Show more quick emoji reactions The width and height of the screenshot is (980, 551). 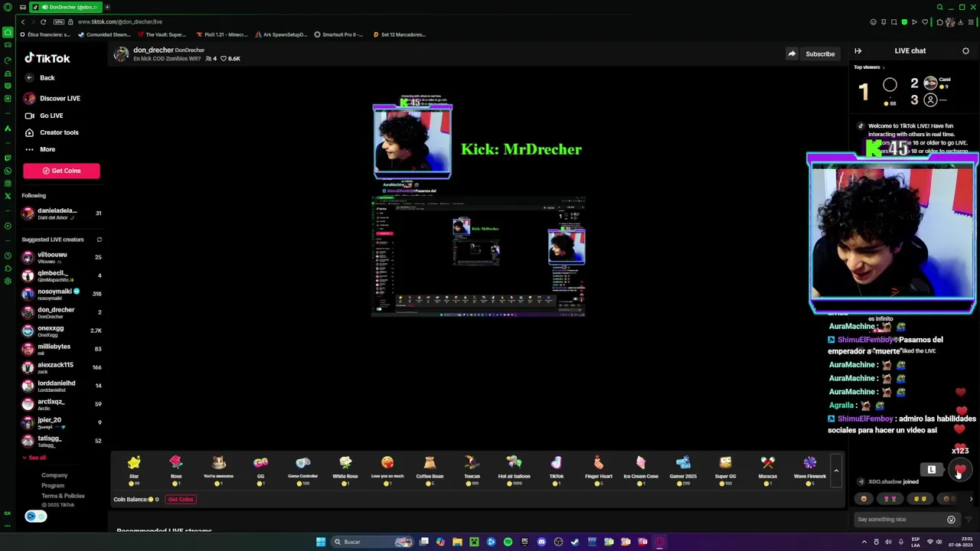[971, 499]
